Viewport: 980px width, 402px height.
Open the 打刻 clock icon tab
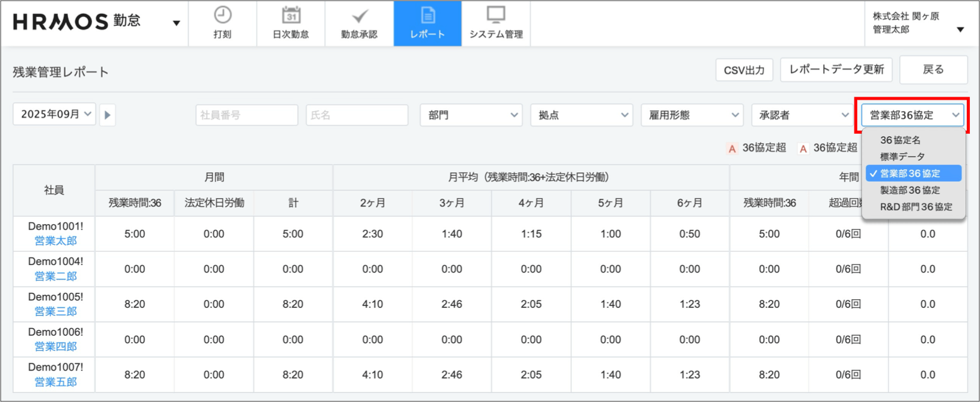222,23
